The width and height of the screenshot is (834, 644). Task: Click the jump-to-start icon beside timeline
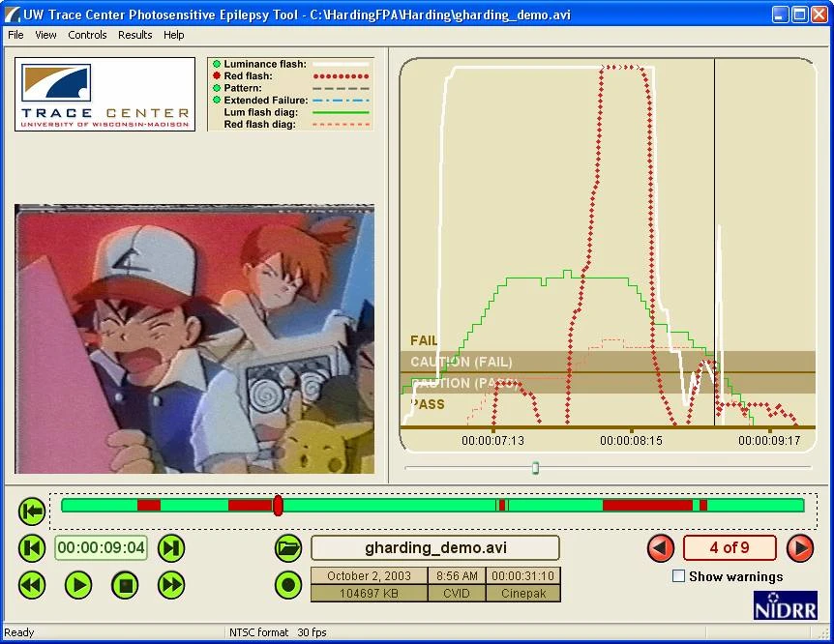click(x=32, y=510)
